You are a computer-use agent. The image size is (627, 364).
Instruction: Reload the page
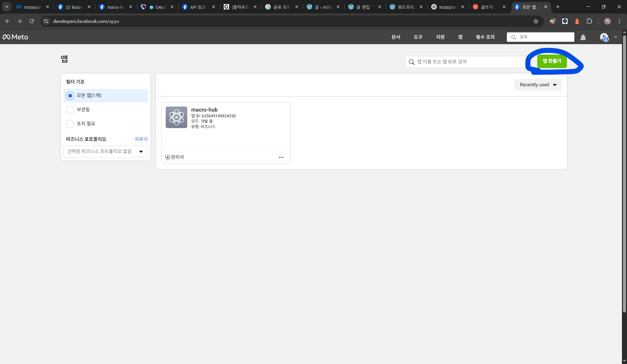(x=32, y=21)
